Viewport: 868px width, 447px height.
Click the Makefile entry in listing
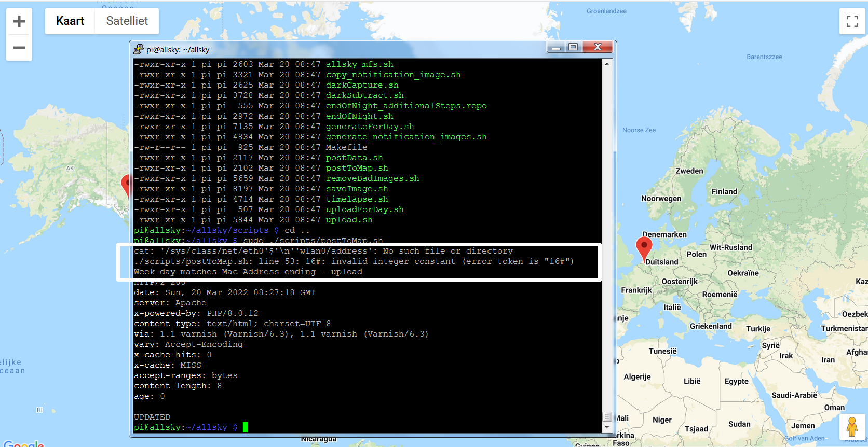tap(347, 147)
